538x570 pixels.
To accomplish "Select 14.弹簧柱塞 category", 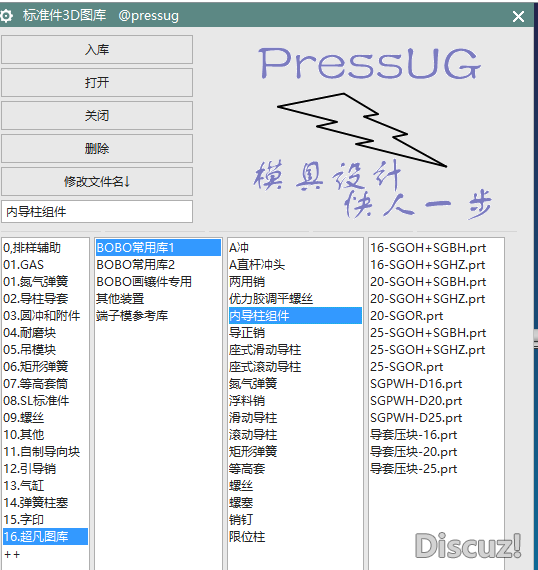I will pos(45,502).
